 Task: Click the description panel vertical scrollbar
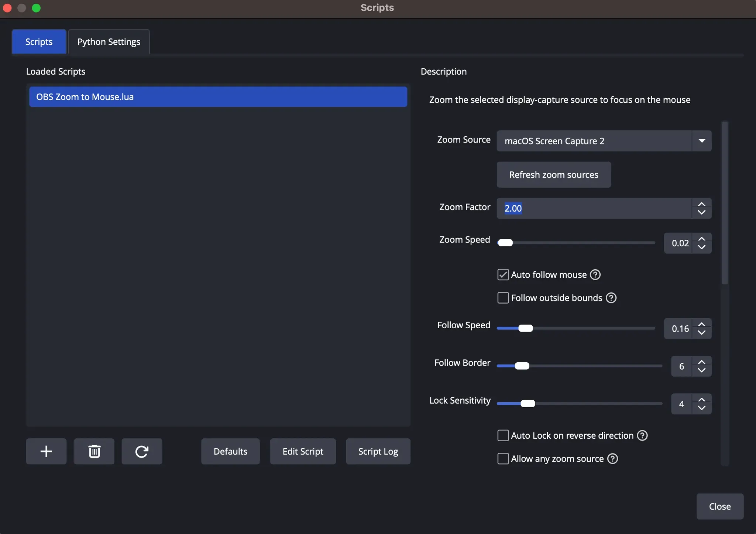pos(725,203)
